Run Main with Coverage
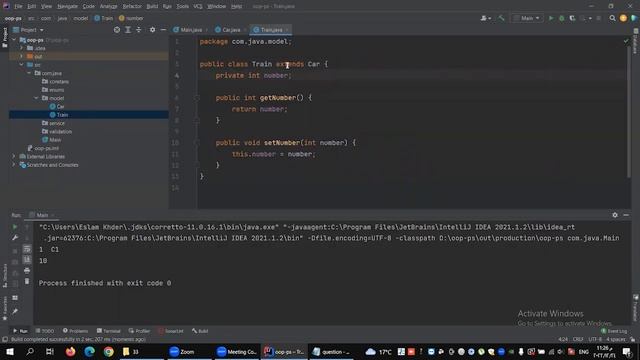 click(572, 18)
